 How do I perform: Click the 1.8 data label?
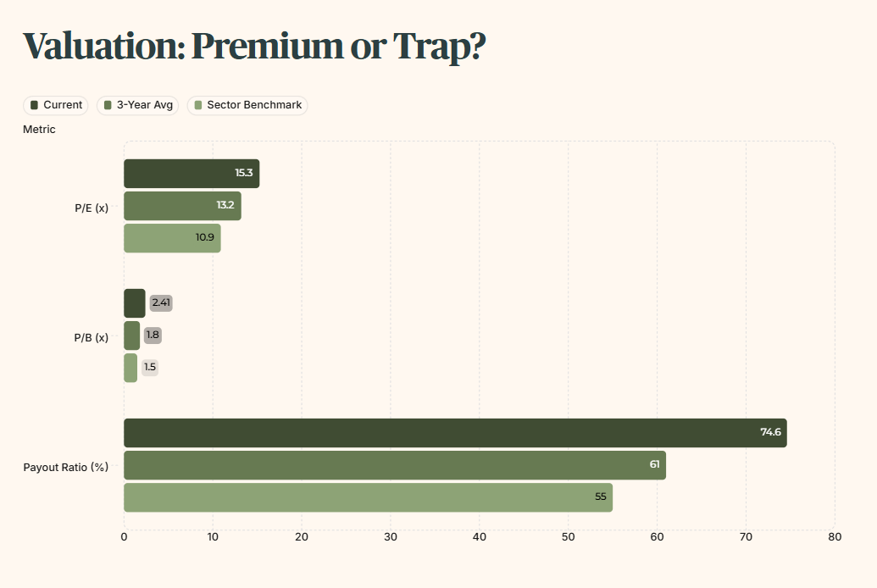tap(153, 336)
